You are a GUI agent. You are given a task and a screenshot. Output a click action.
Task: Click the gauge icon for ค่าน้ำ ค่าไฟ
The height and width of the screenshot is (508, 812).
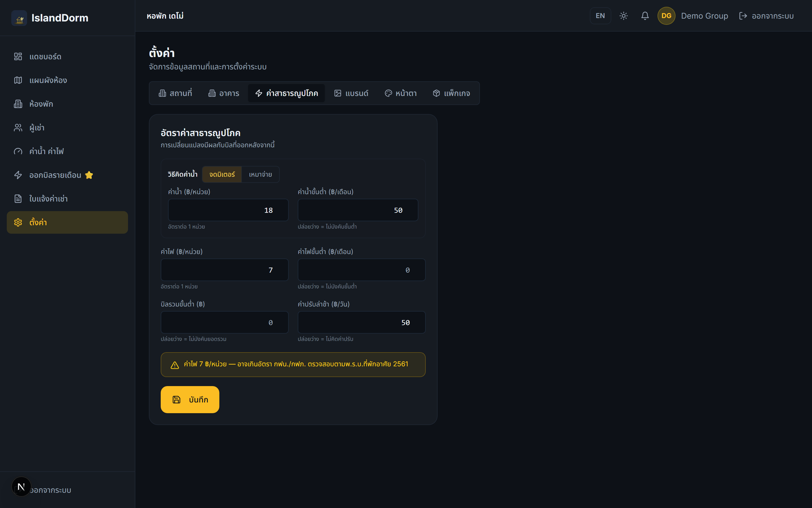18,151
